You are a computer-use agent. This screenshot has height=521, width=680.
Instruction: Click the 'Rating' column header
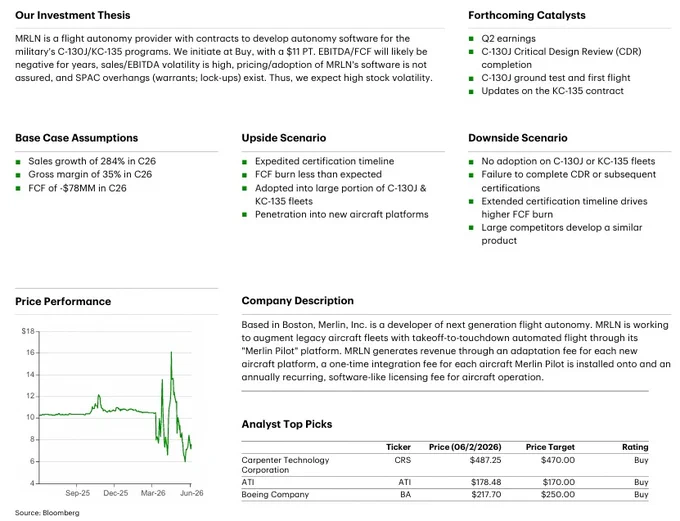tap(635, 447)
